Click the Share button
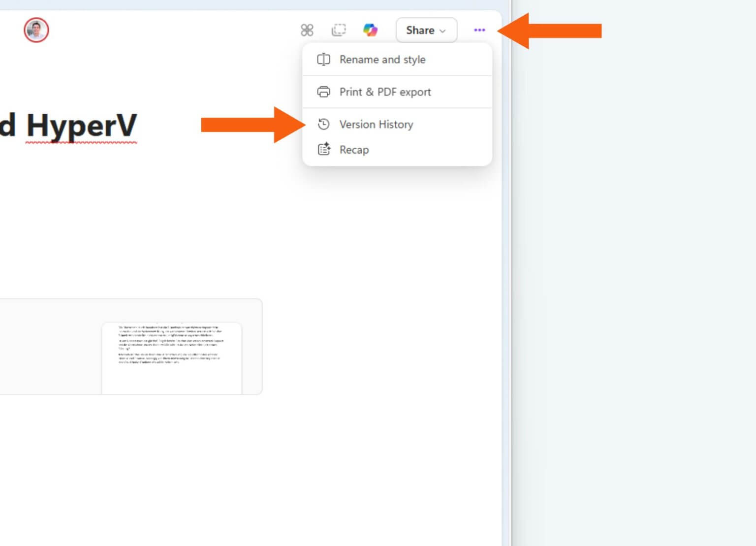This screenshot has height=546, width=756. tap(421, 30)
